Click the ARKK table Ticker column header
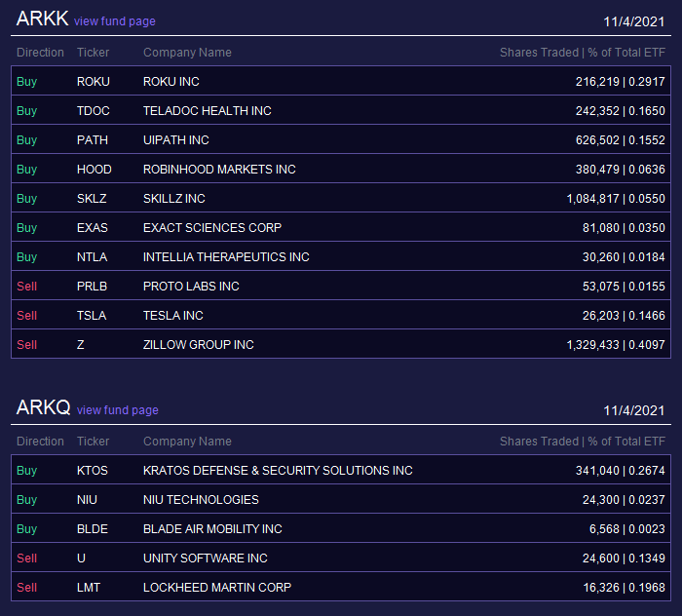682x616 pixels. coord(94,53)
